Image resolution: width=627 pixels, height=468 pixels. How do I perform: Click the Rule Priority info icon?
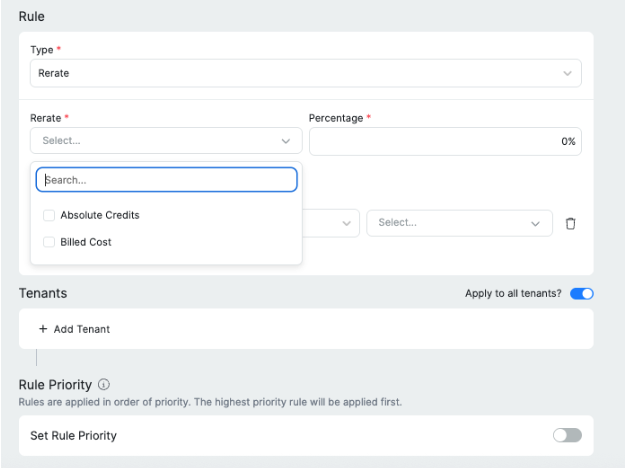(104, 384)
